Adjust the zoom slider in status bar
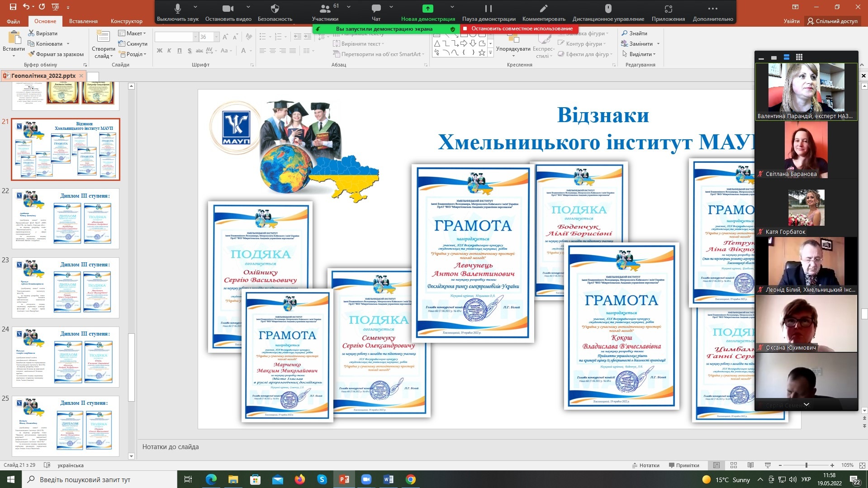Image resolution: width=868 pixels, height=488 pixels. [x=806, y=465]
